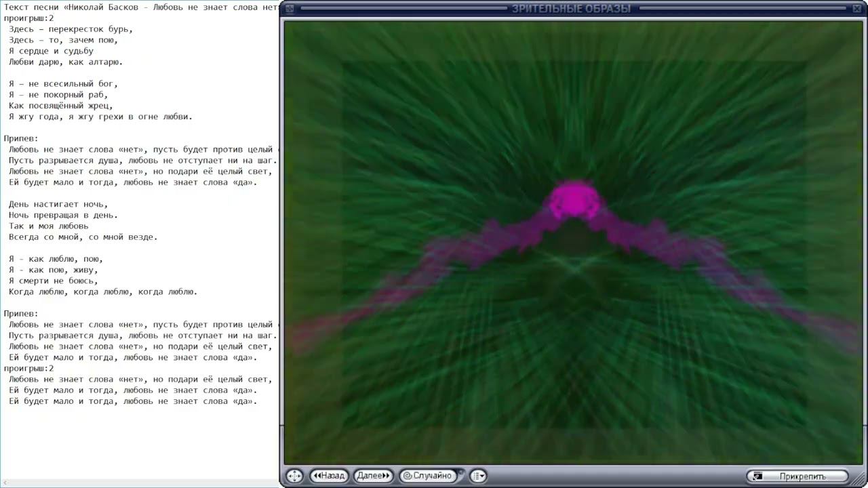Click the Прикрепить dock button
This screenshot has width=868, height=488.
797,476
